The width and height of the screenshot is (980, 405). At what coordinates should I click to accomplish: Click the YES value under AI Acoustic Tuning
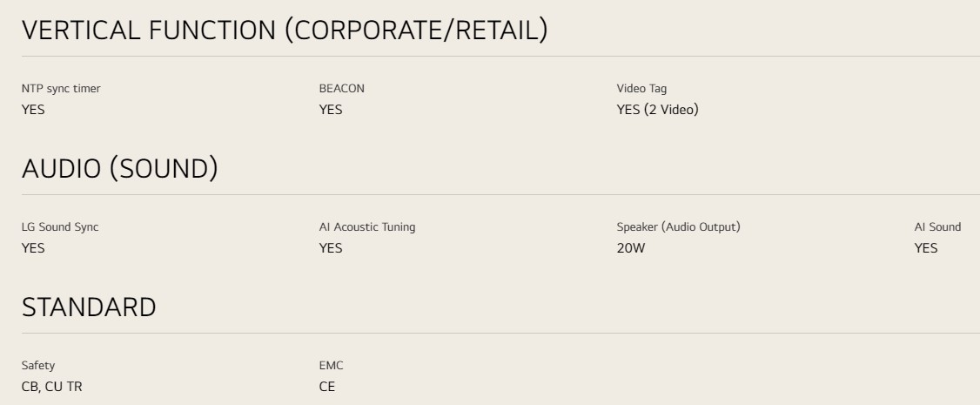point(331,248)
